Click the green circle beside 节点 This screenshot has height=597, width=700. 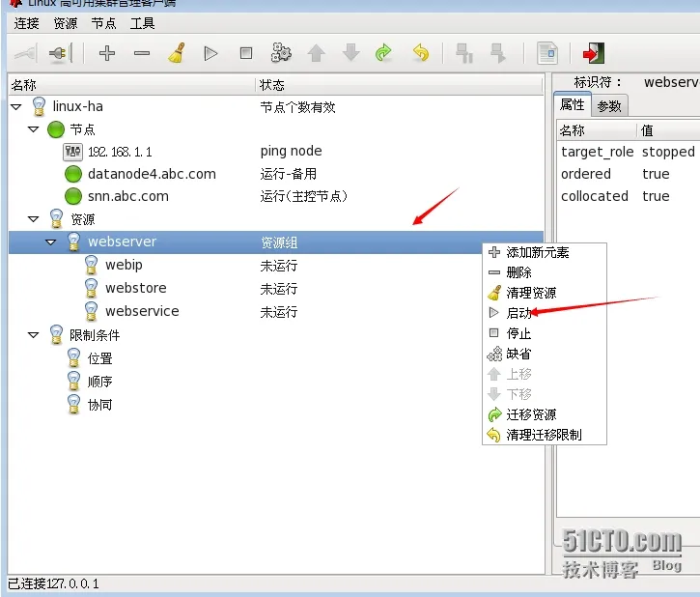tap(56, 129)
